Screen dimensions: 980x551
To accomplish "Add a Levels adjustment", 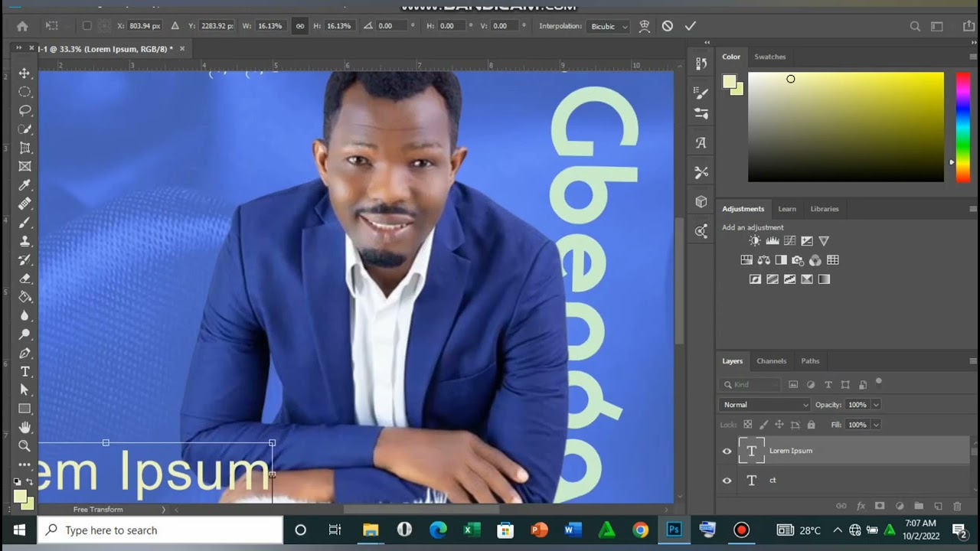I will (772, 241).
